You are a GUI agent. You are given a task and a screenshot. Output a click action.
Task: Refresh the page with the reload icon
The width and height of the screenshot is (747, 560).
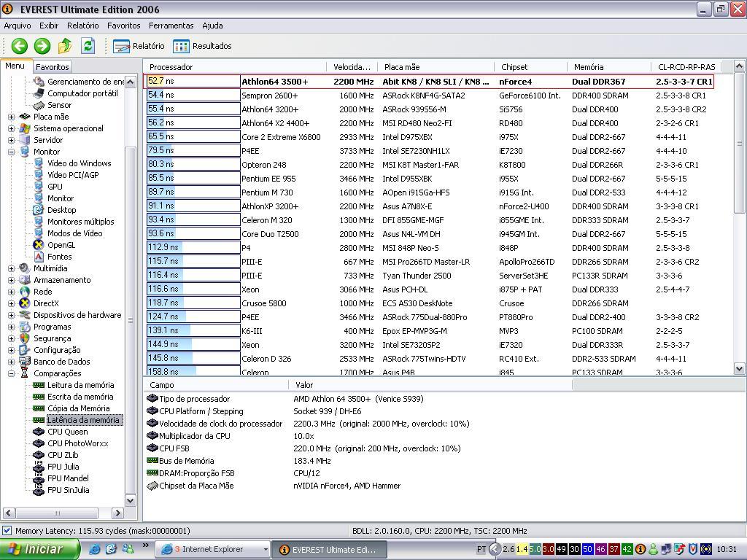click(88, 46)
